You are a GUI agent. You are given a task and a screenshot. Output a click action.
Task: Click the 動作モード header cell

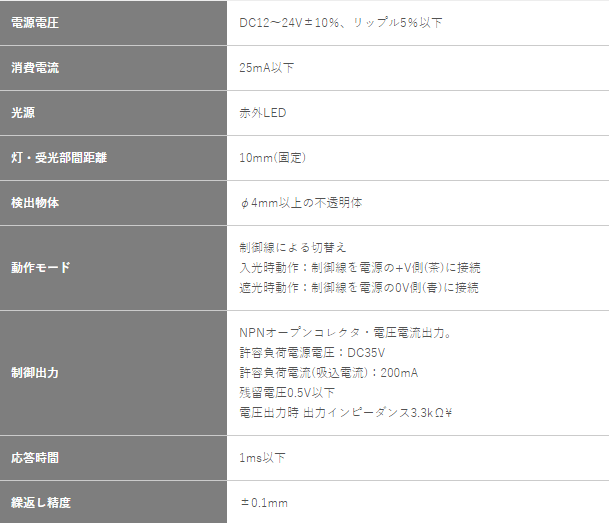click(113, 268)
